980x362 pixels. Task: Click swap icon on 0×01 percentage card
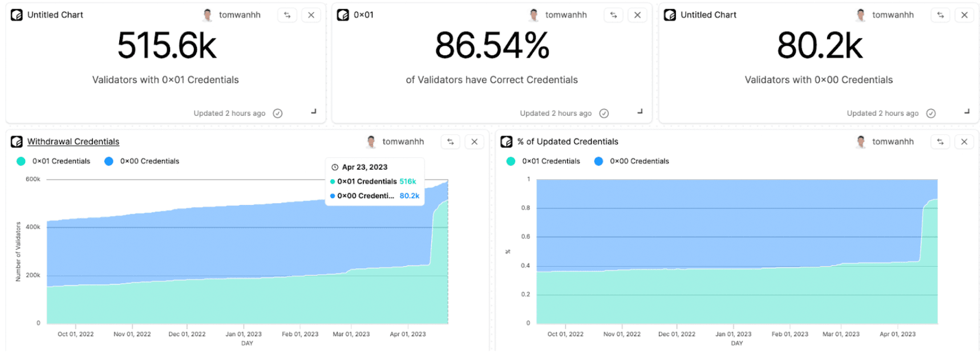pyautogui.click(x=614, y=15)
